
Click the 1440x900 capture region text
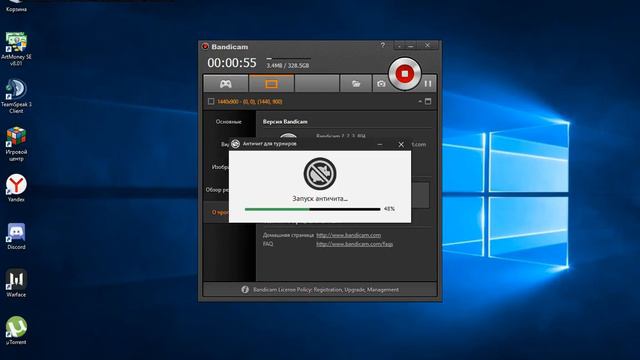(x=250, y=101)
